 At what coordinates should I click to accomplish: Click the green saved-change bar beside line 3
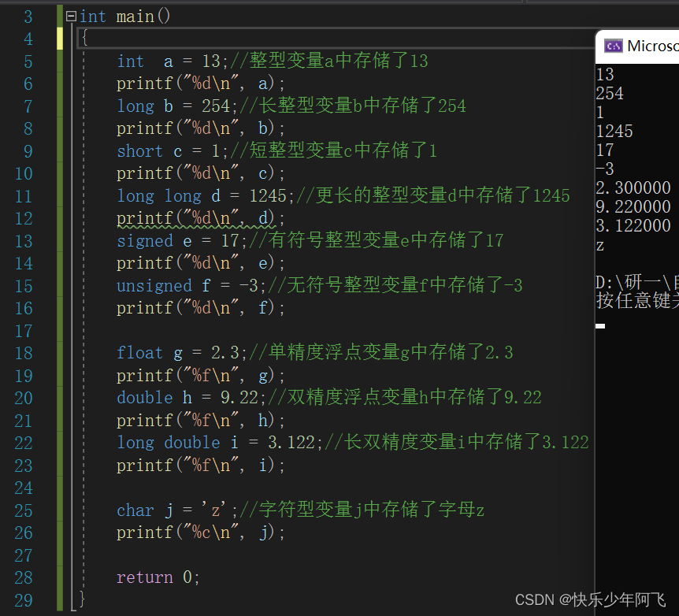pos(60,16)
